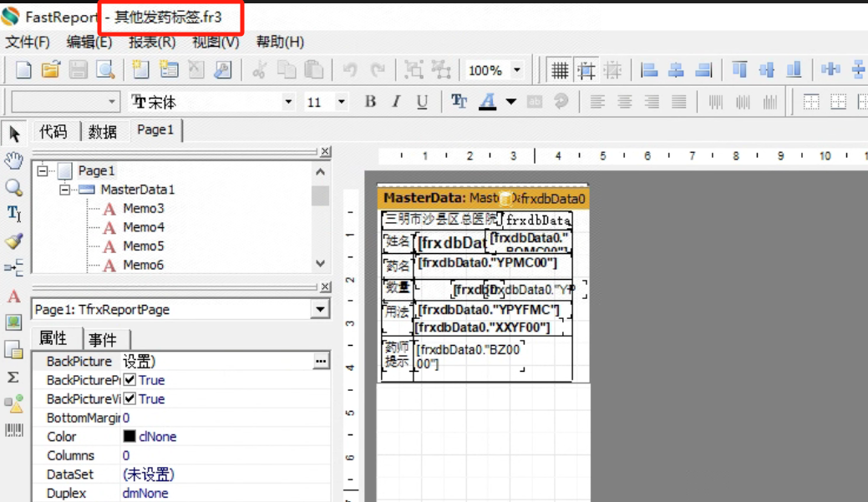Add a new dialog form

pyautogui.click(x=168, y=70)
